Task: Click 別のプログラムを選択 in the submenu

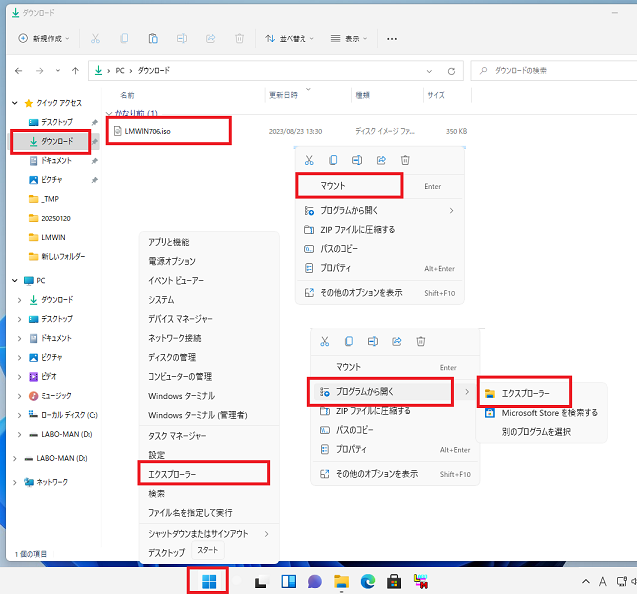Action: (536, 431)
